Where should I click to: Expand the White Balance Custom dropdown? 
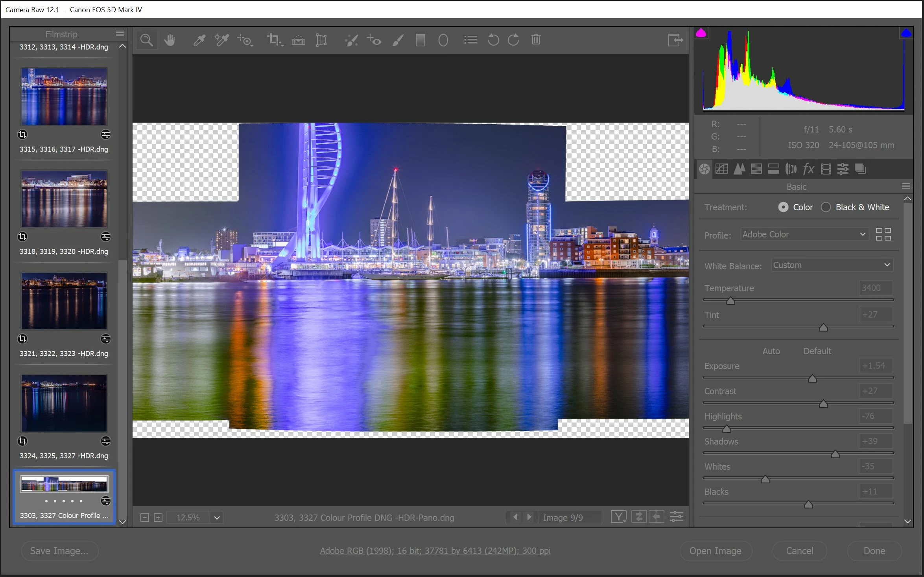pyautogui.click(x=832, y=265)
